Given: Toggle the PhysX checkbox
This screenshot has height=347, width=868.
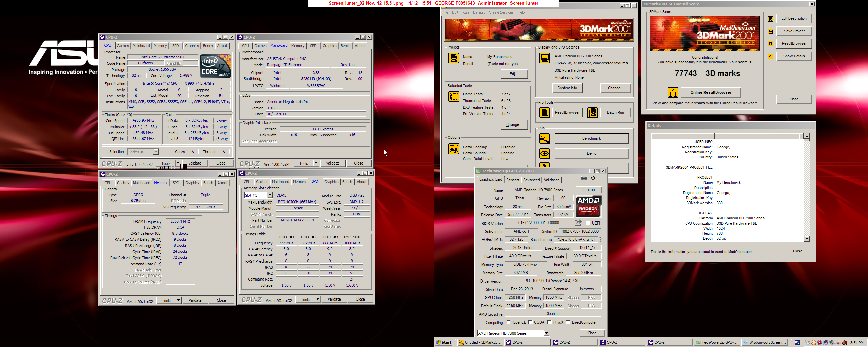Looking at the screenshot, I should (549, 322).
